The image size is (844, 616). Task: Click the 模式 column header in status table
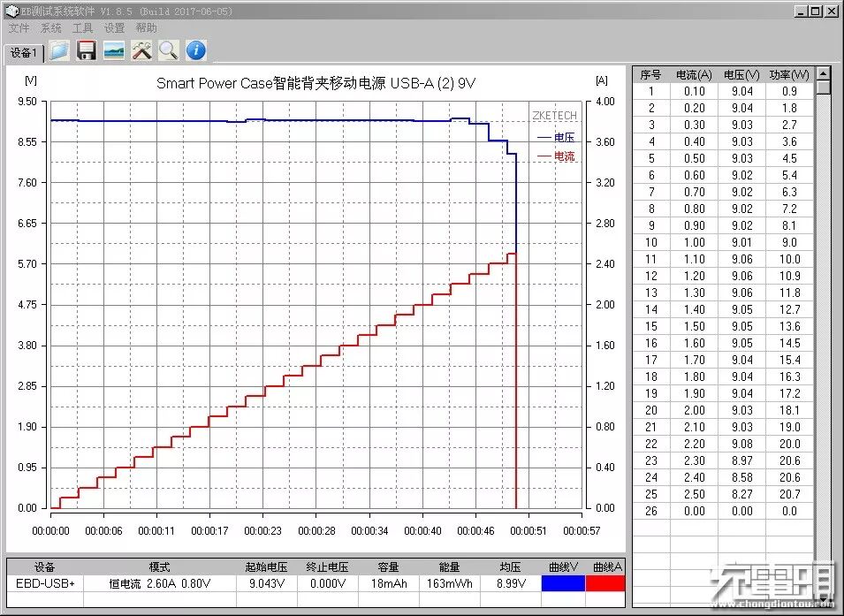pyautogui.click(x=159, y=567)
